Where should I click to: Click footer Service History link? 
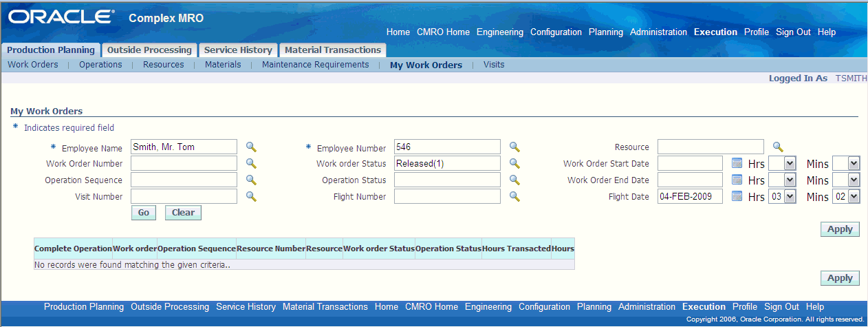point(246,307)
